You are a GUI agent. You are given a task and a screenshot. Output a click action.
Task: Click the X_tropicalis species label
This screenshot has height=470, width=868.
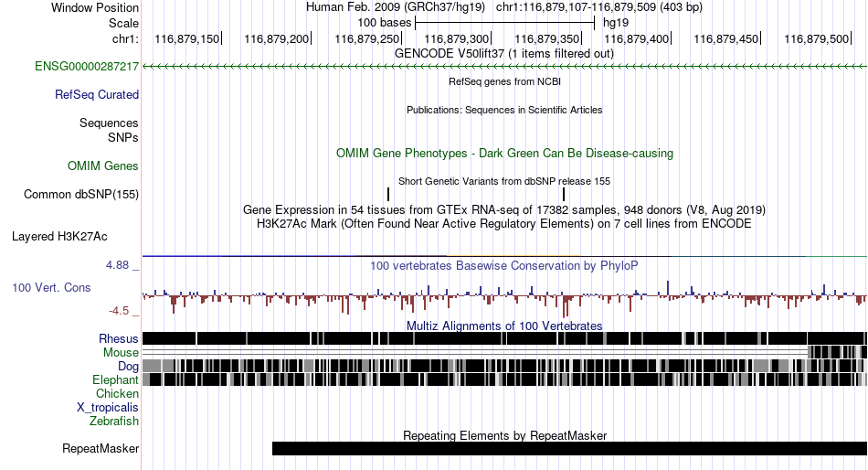coord(108,408)
